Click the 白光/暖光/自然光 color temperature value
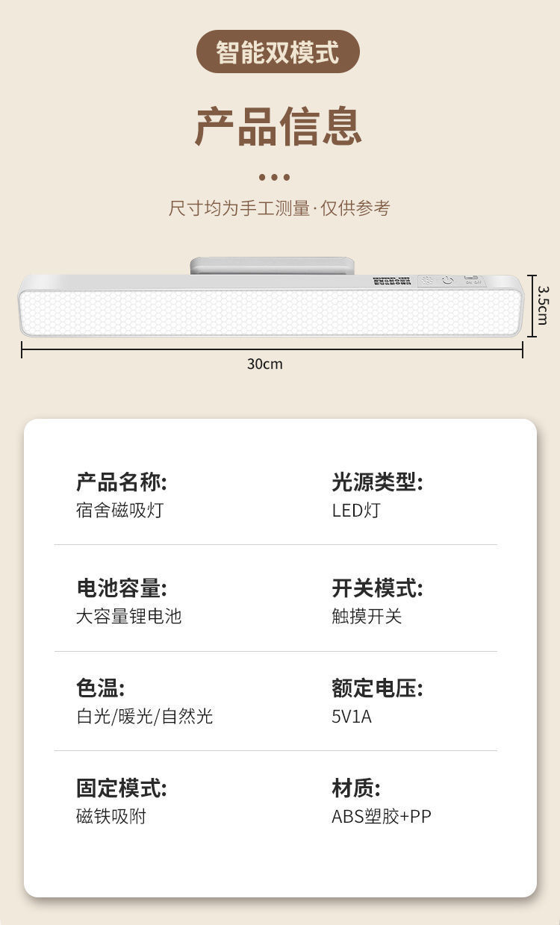This screenshot has width=560, height=925. click(145, 717)
